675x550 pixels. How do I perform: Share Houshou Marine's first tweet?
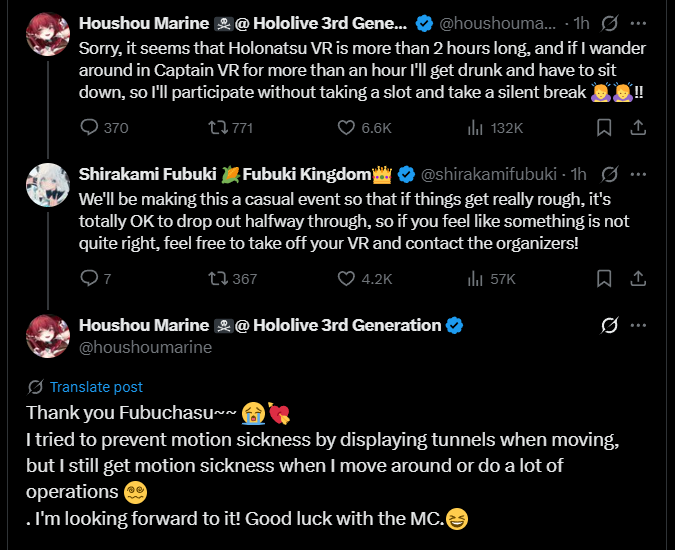pos(638,128)
